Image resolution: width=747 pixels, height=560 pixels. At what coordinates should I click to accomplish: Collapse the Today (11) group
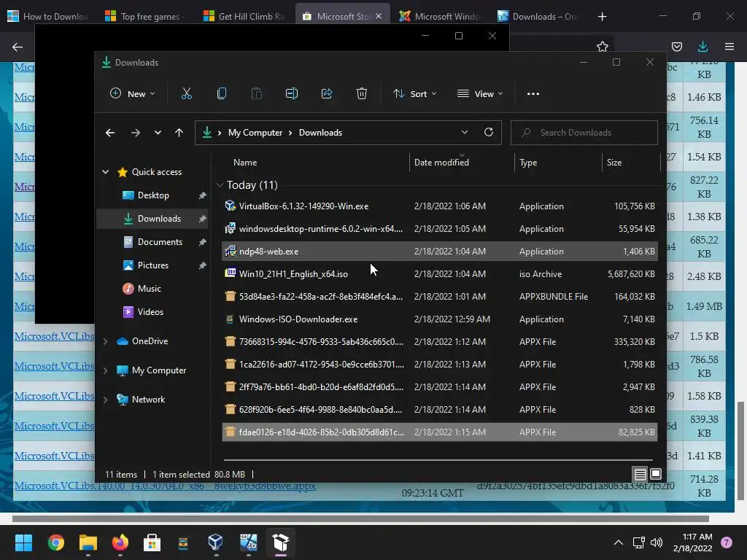tap(220, 184)
